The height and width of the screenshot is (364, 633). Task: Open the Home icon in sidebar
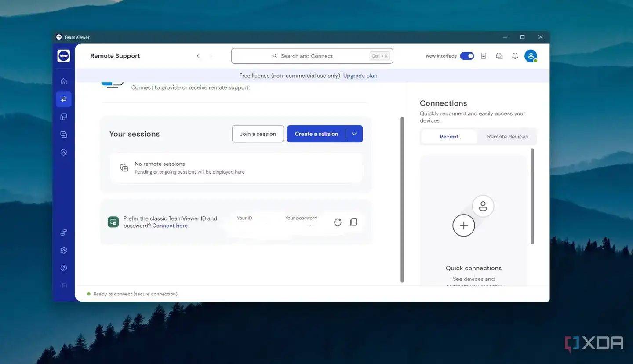pos(64,81)
